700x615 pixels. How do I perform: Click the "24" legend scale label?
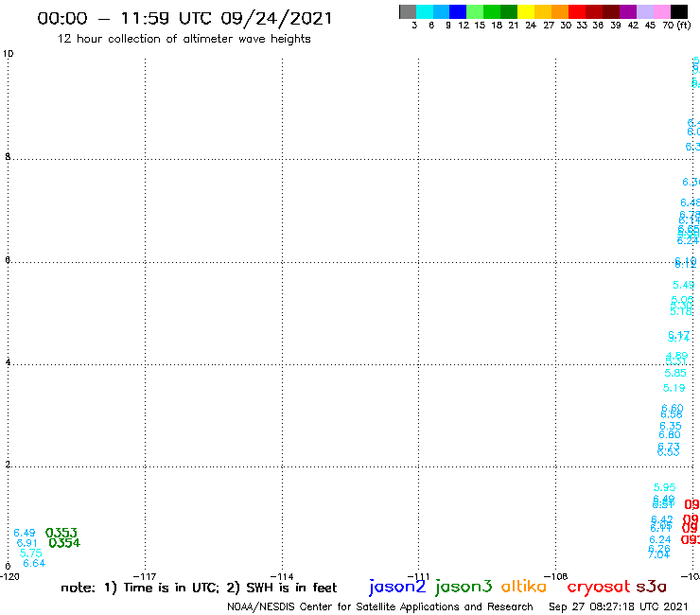tap(531, 26)
